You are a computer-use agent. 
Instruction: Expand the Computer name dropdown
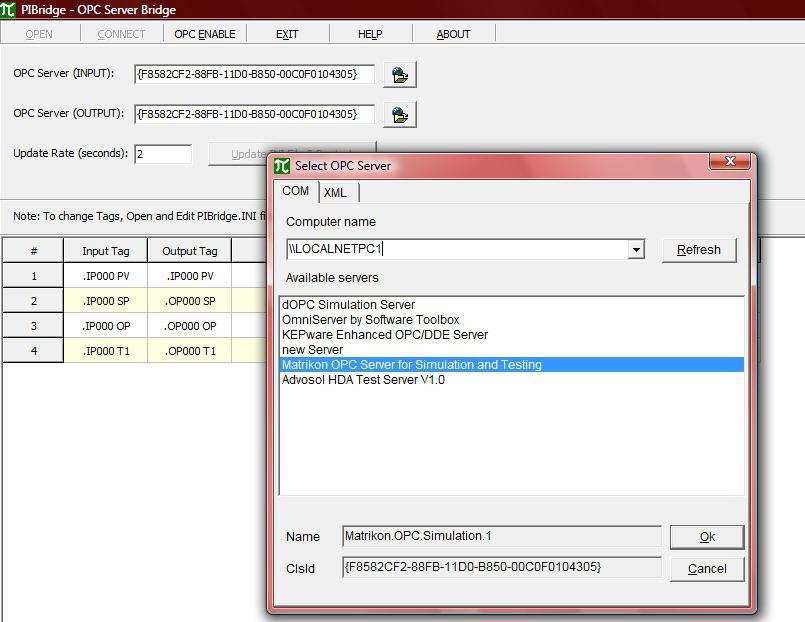636,250
